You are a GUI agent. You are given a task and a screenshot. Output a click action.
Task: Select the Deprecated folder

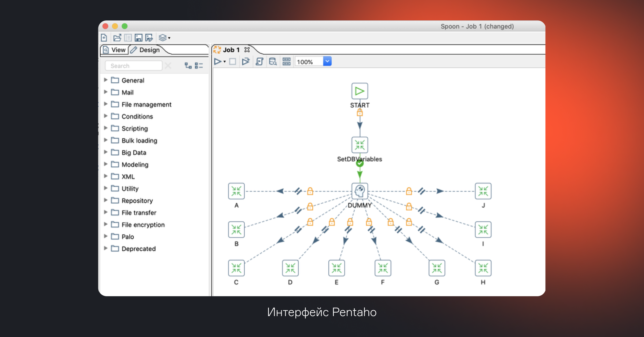pos(133,248)
